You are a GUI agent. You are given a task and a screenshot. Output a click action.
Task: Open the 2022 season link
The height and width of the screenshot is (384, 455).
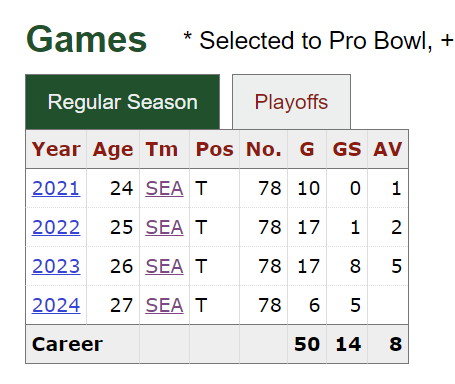tap(56, 227)
